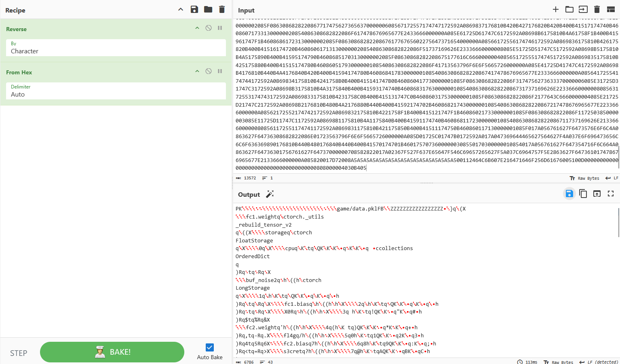Image resolution: width=620 pixels, height=364 pixels.
Task: Collapse the Reverse operation
Action: (197, 28)
